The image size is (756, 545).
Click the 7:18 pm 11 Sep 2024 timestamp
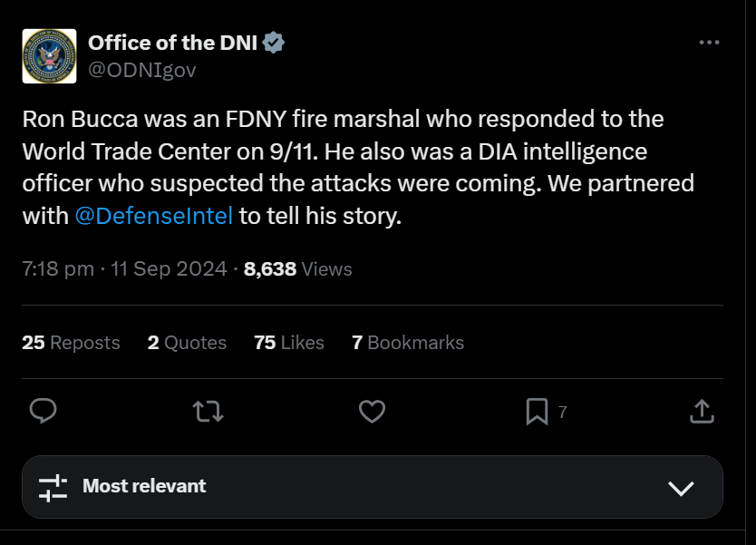[x=124, y=268]
